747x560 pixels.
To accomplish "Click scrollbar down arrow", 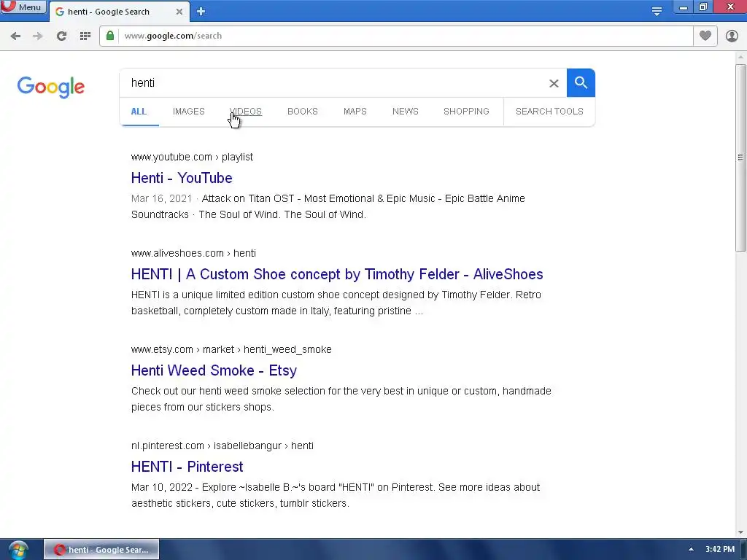I will click(x=740, y=532).
